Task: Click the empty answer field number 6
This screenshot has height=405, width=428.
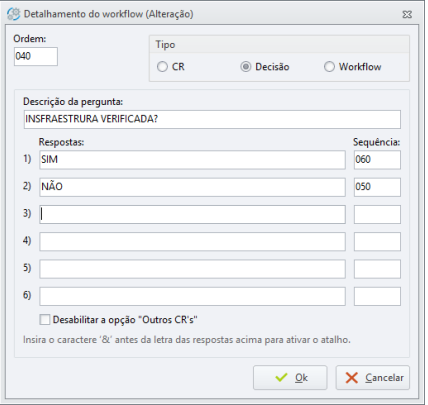Action: pos(192,296)
